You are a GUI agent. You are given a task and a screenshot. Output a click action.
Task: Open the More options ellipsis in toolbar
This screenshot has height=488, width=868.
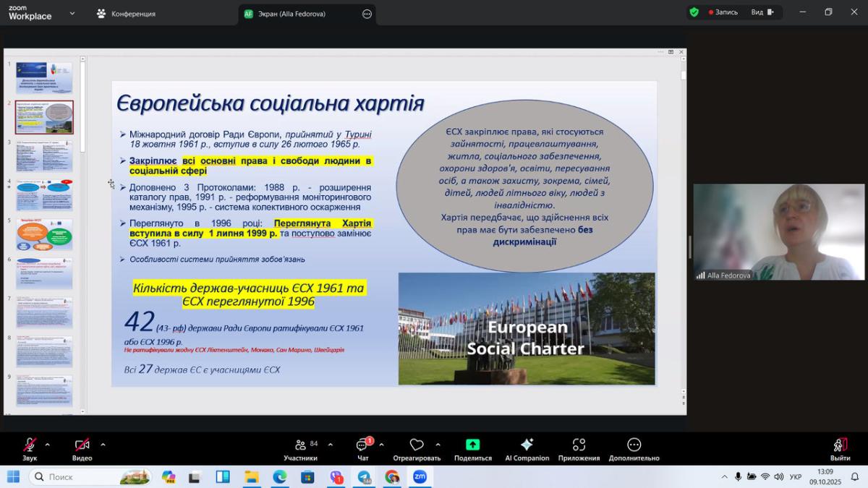tap(634, 445)
